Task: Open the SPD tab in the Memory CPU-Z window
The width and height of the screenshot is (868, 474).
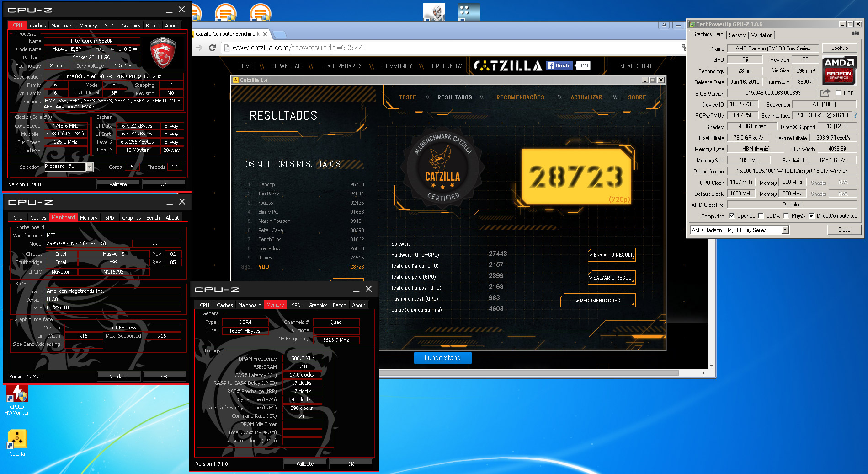Action: tap(296, 305)
